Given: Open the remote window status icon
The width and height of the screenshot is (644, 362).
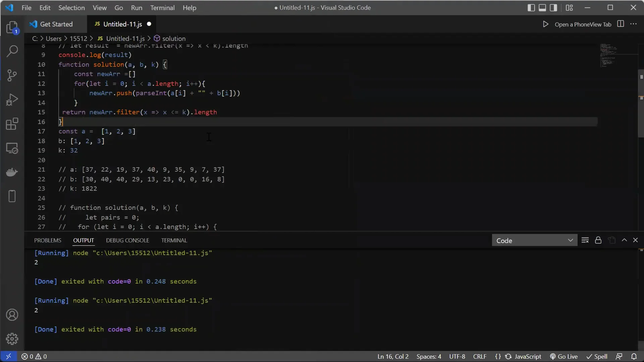Looking at the screenshot, I should (8, 356).
